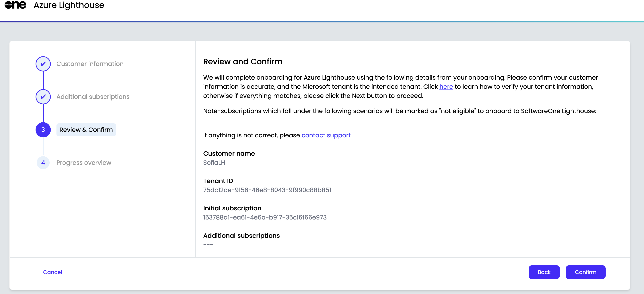Click the step 4 number circle
This screenshot has height=294, width=644.
coord(43,163)
